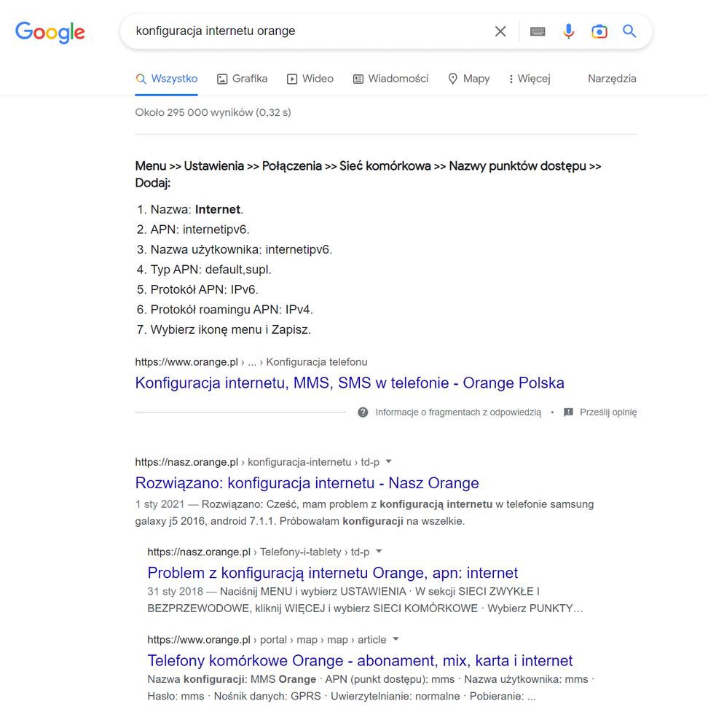Open the on-screen keyboard input tool

click(538, 31)
